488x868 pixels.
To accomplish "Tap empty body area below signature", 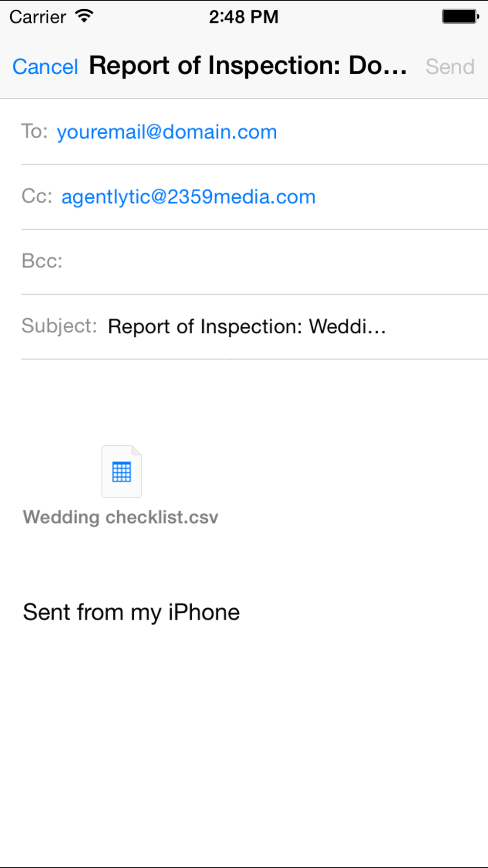I will coord(244,742).
